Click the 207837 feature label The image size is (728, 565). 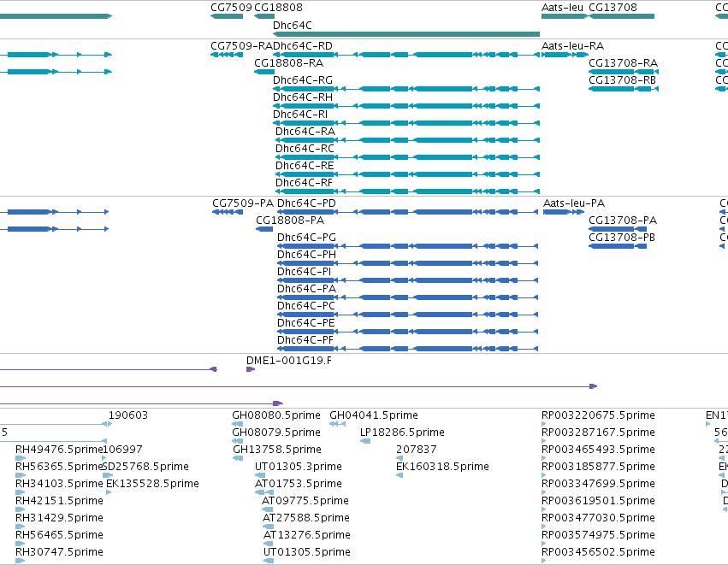coord(416,450)
